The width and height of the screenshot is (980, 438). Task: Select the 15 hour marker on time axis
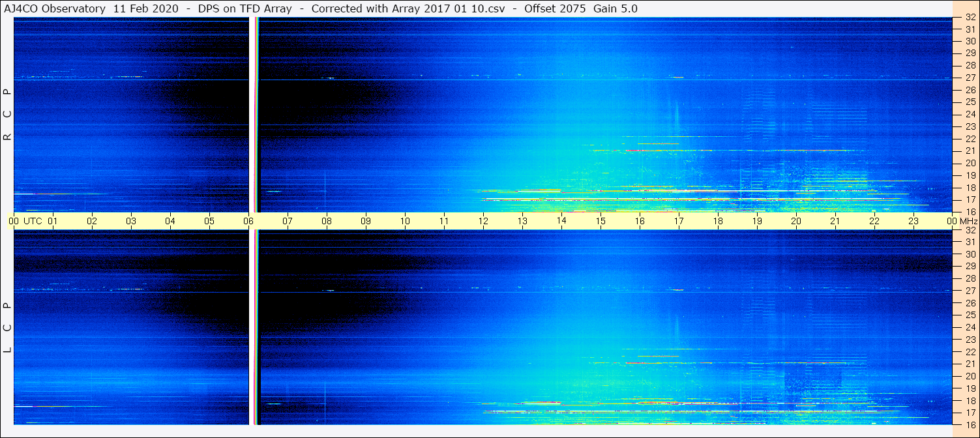coord(601,221)
